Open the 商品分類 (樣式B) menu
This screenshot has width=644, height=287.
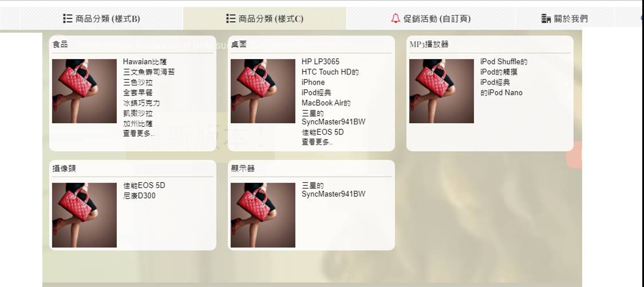[101, 18]
